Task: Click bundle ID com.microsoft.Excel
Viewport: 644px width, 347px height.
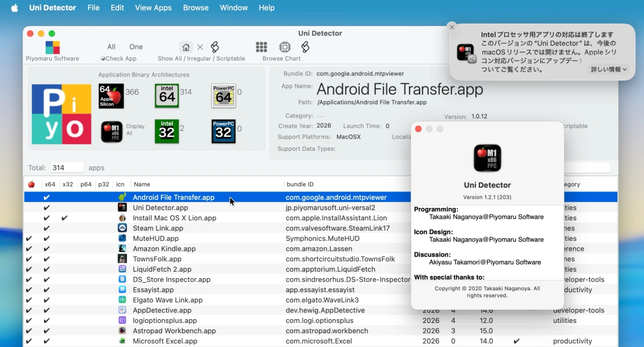Action: 319,341
